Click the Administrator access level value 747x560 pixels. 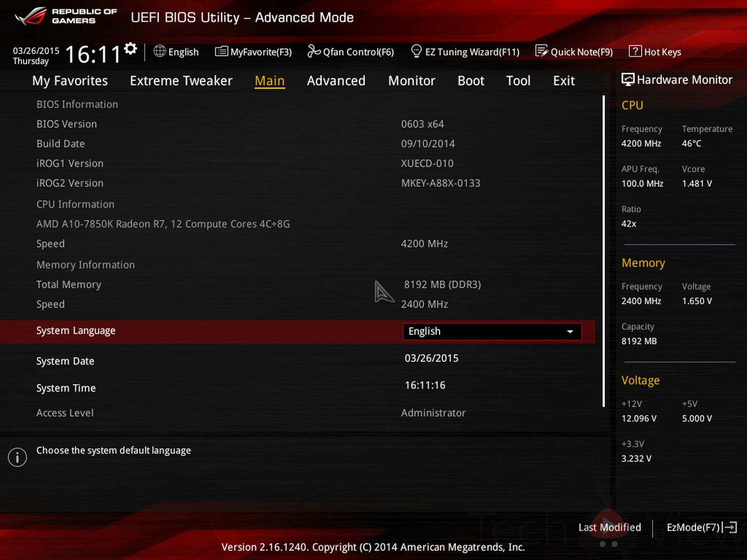click(433, 413)
